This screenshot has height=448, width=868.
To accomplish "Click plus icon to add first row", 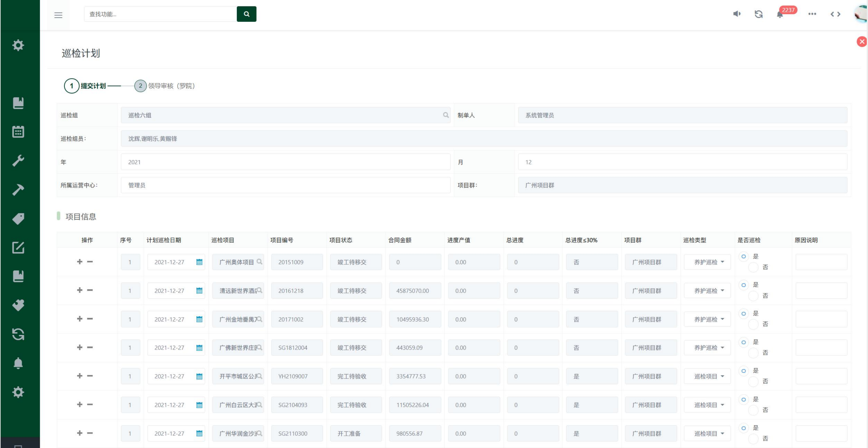I will click(79, 261).
